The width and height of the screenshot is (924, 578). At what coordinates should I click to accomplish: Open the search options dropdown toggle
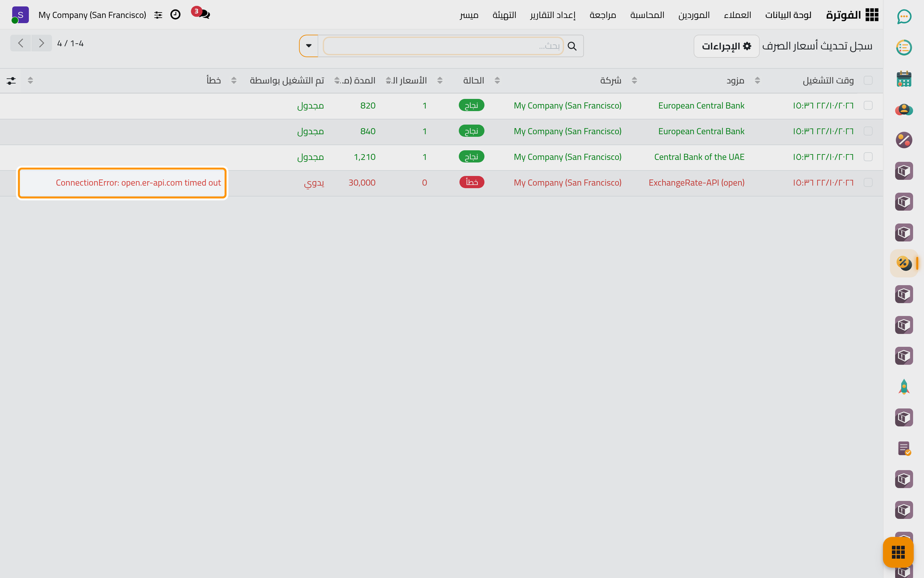pos(309,46)
